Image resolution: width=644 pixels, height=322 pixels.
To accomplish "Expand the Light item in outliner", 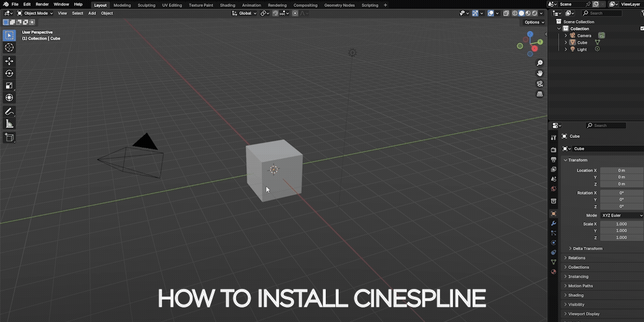I will point(566,49).
